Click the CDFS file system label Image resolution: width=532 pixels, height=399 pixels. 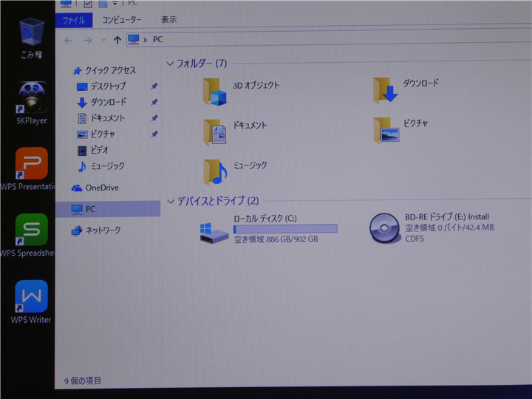click(415, 239)
